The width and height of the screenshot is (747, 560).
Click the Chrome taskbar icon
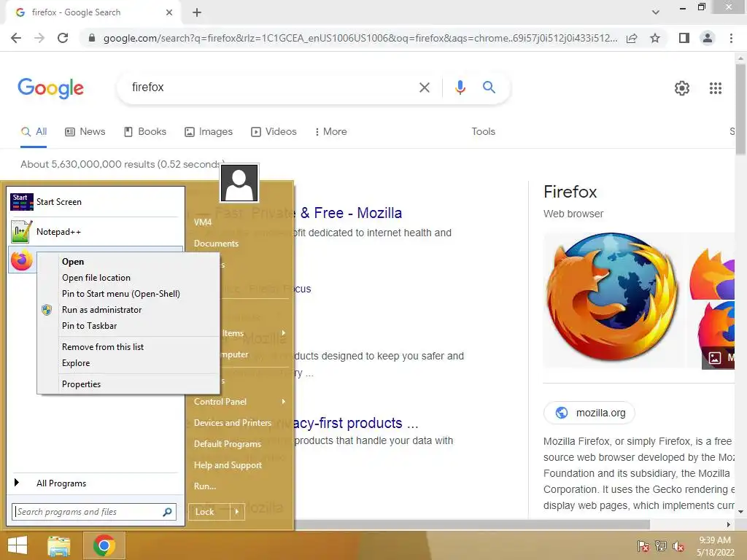pos(104,545)
